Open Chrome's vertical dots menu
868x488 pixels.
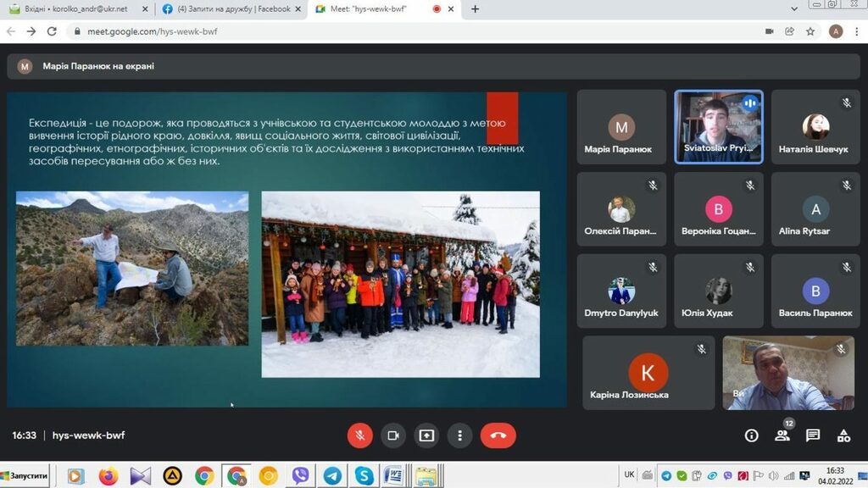coord(856,31)
